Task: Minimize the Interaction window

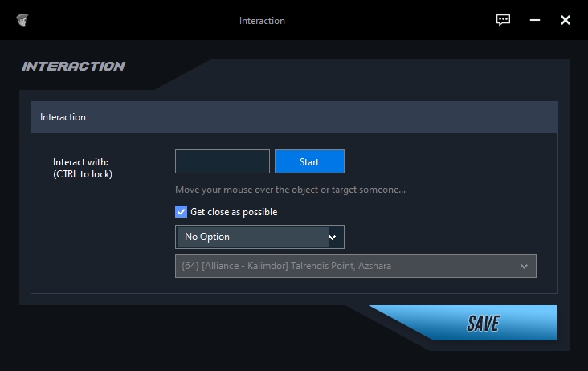Action: (534, 20)
